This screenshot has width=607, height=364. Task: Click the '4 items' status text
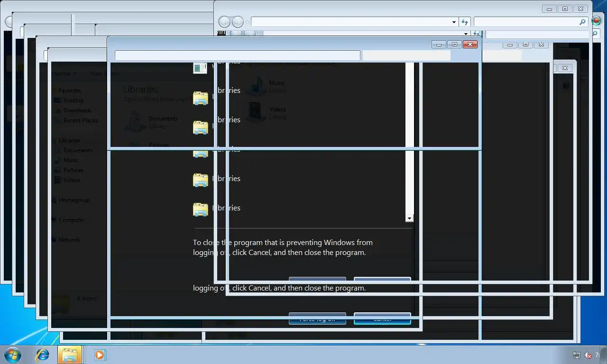point(87,299)
